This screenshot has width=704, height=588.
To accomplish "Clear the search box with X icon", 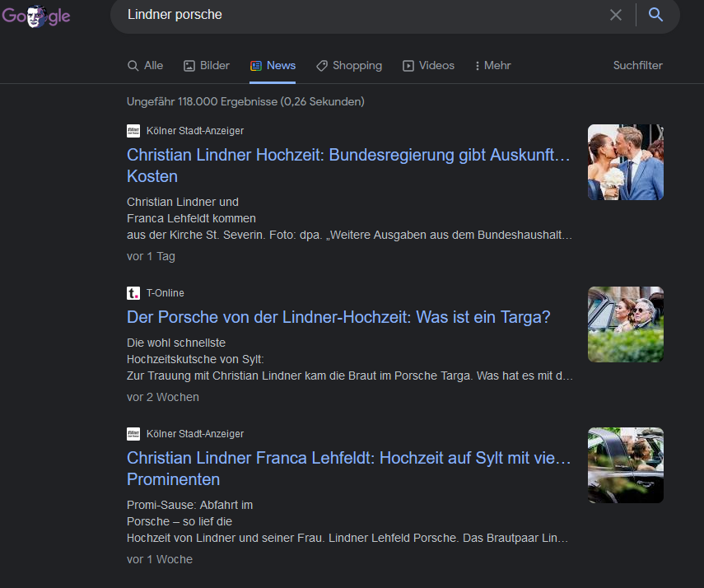I will tap(616, 15).
